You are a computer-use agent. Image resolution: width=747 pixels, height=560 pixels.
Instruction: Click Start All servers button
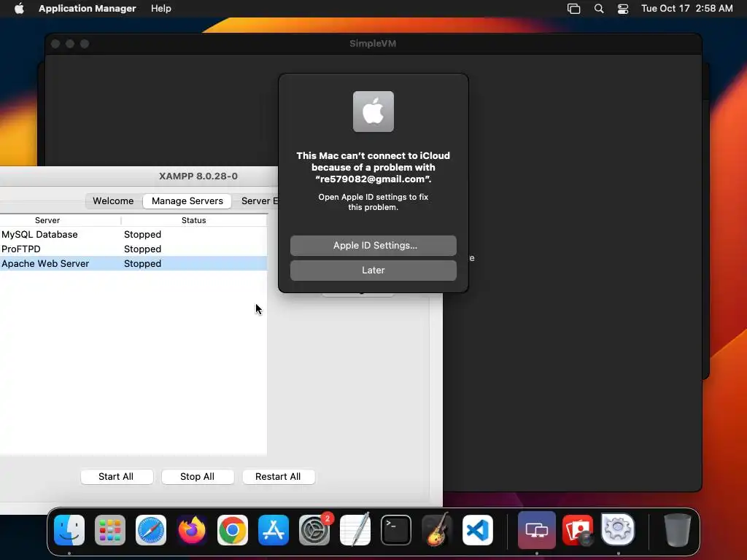click(x=116, y=477)
